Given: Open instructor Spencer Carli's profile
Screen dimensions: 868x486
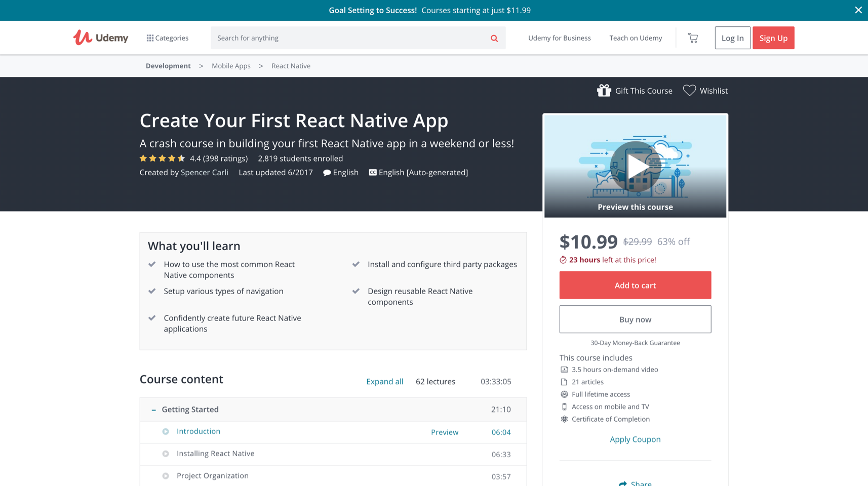Looking at the screenshot, I should click(205, 173).
